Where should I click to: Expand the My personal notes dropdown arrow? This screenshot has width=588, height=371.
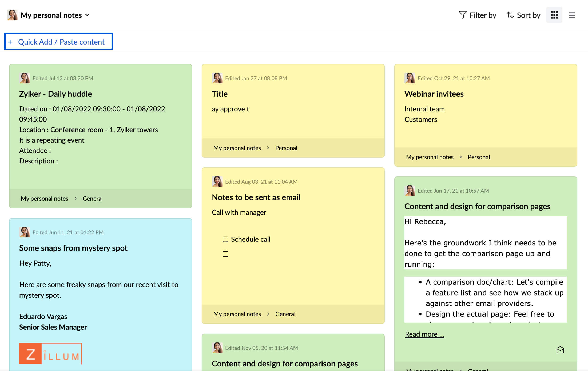point(87,15)
